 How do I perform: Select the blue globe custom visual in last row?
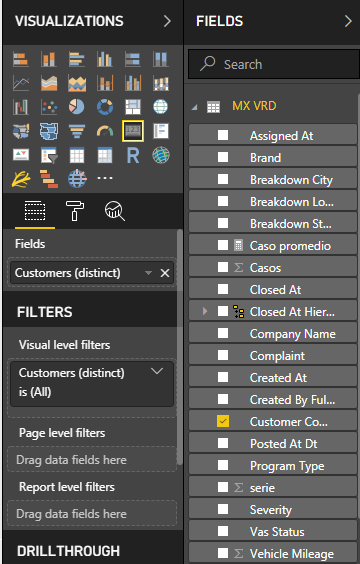(x=77, y=179)
